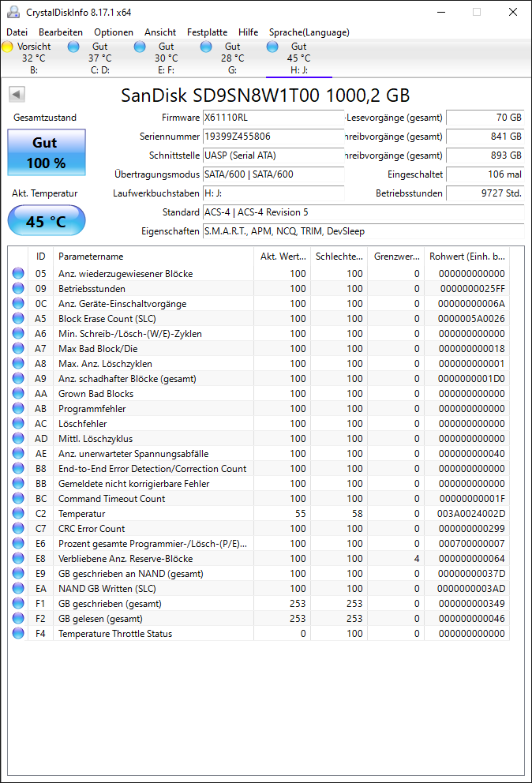Click the Eigenschaften S.M.A.R.T. field
The image size is (532, 783).
(x=363, y=231)
